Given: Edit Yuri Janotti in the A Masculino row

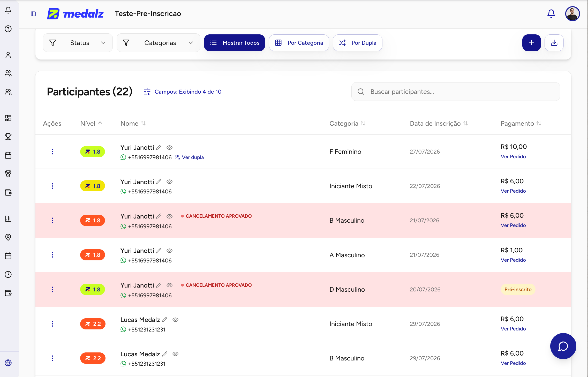Looking at the screenshot, I should coord(159,251).
